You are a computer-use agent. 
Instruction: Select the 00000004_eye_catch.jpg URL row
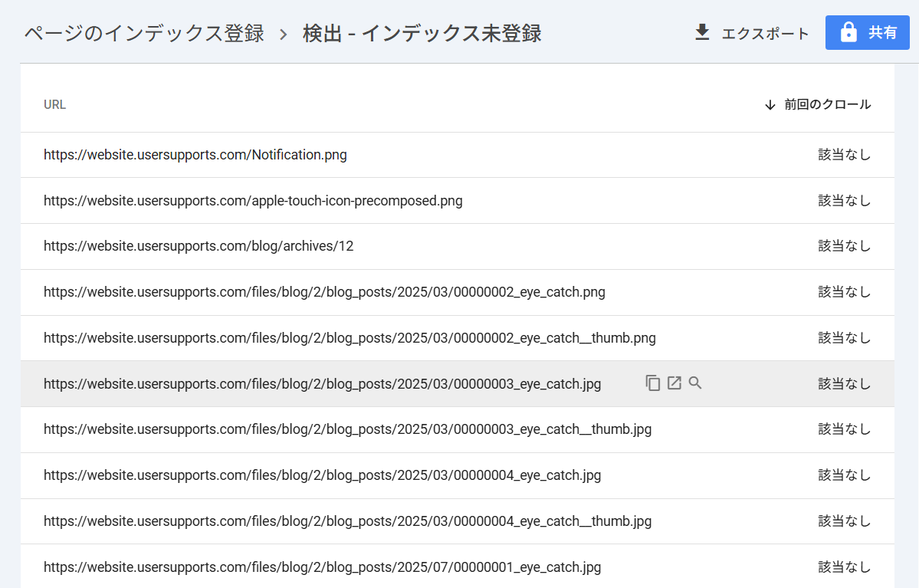(x=322, y=475)
